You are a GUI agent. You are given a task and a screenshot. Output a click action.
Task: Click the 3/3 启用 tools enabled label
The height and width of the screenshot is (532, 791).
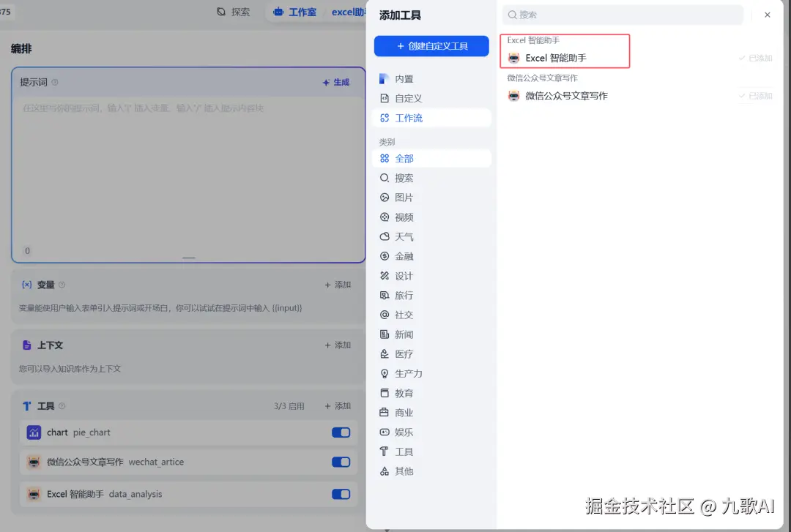[289, 406]
